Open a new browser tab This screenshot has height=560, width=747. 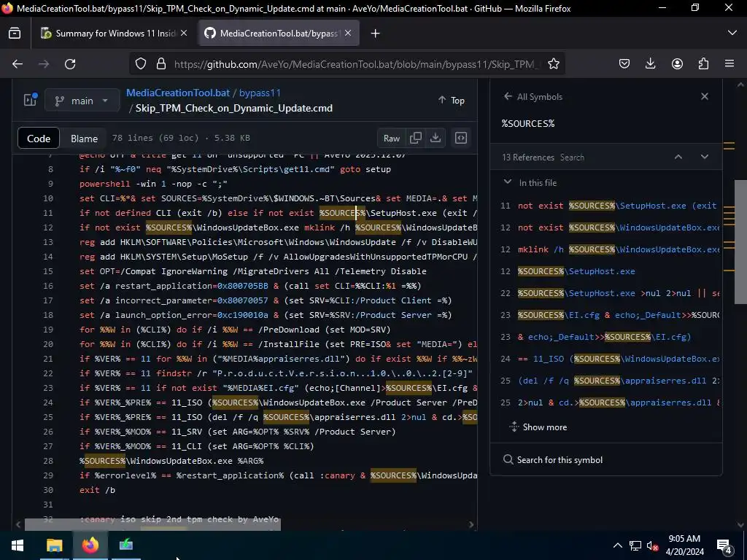point(376,34)
